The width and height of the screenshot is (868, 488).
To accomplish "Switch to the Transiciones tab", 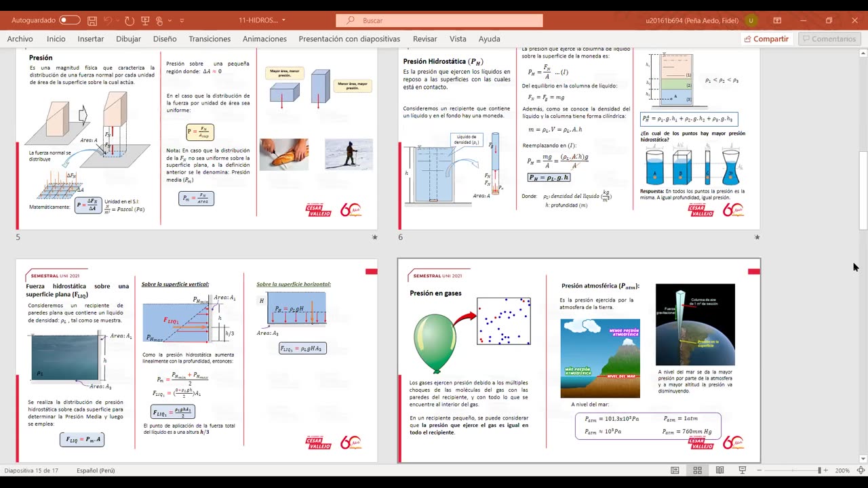I will coord(210,39).
